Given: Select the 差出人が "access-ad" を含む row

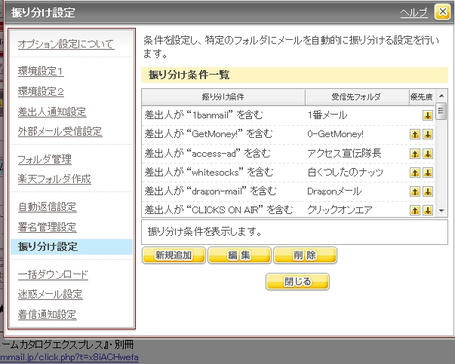Looking at the screenshot, I should 288,153.
